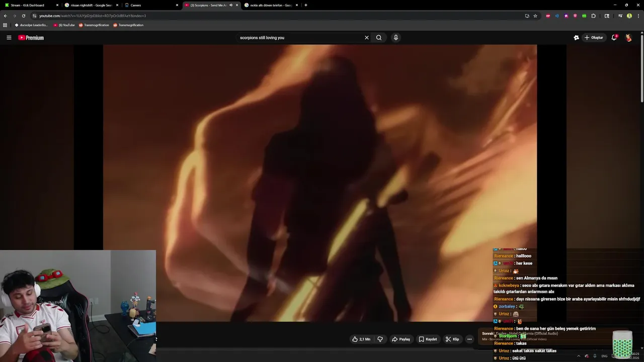Open the ABP adblock extension
This screenshot has width=644, height=362.
pyautogui.click(x=548, y=16)
